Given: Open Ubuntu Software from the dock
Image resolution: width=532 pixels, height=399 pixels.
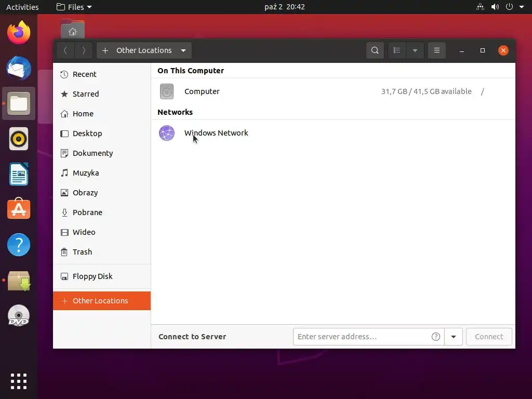Looking at the screenshot, I should point(19,209).
